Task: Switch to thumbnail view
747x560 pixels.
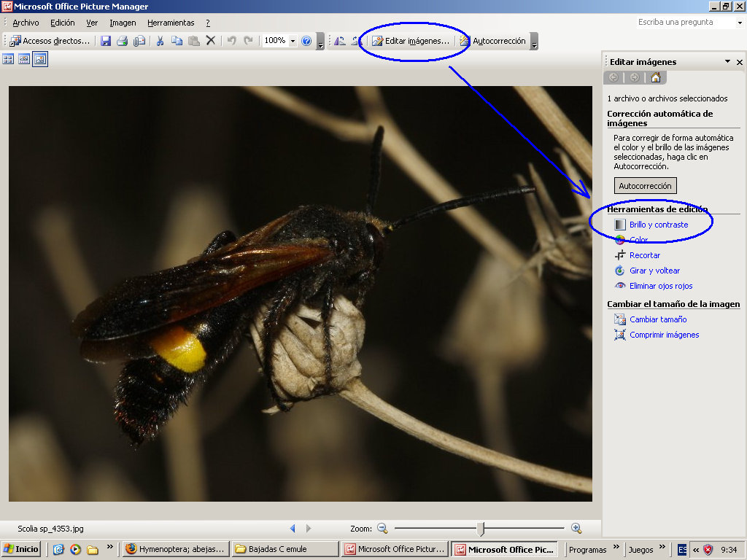Action: point(9,60)
